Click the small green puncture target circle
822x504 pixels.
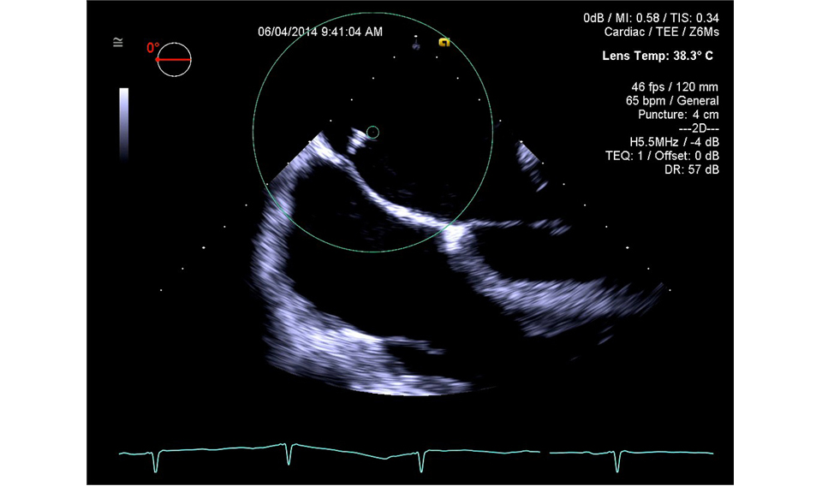[372, 132]
